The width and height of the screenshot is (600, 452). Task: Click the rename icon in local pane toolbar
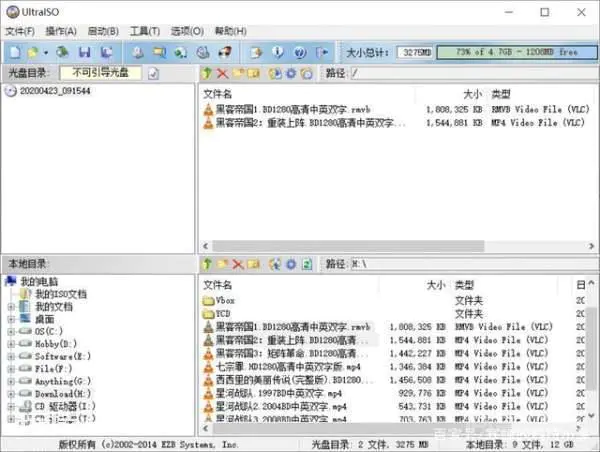point(253,264)
